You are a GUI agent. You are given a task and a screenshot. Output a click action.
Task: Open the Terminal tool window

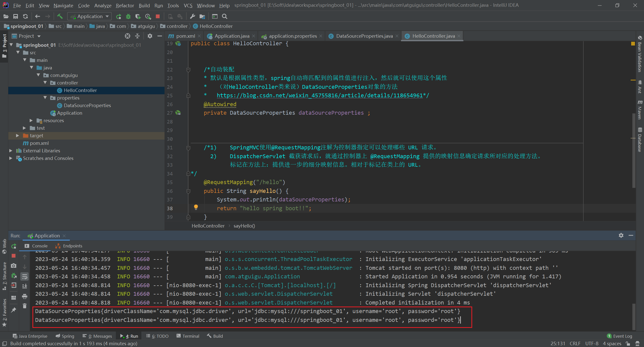pos(188,336)
